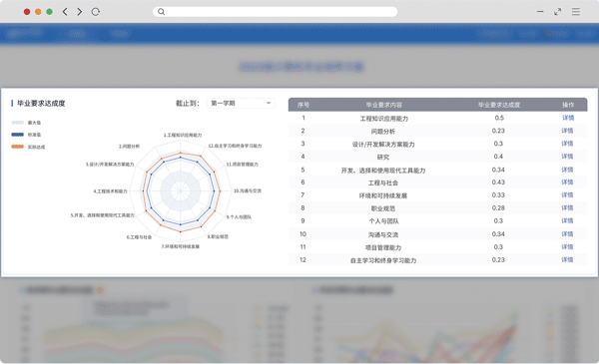This screenshot has width=599, height=364.
Task: Click the browser forward arrow
Action: 80,12
